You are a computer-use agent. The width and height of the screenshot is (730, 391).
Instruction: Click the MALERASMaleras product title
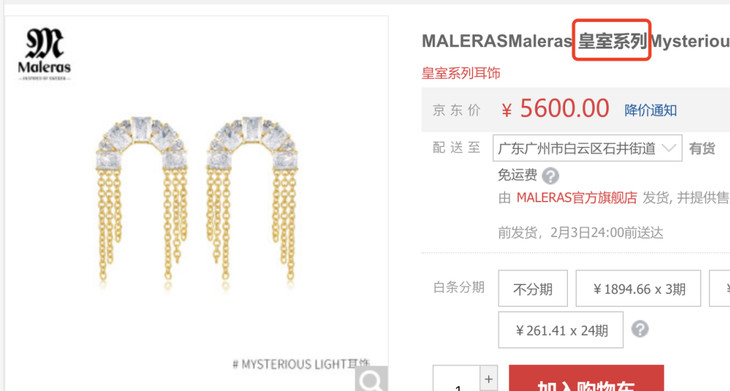click(x=497, y=41)
